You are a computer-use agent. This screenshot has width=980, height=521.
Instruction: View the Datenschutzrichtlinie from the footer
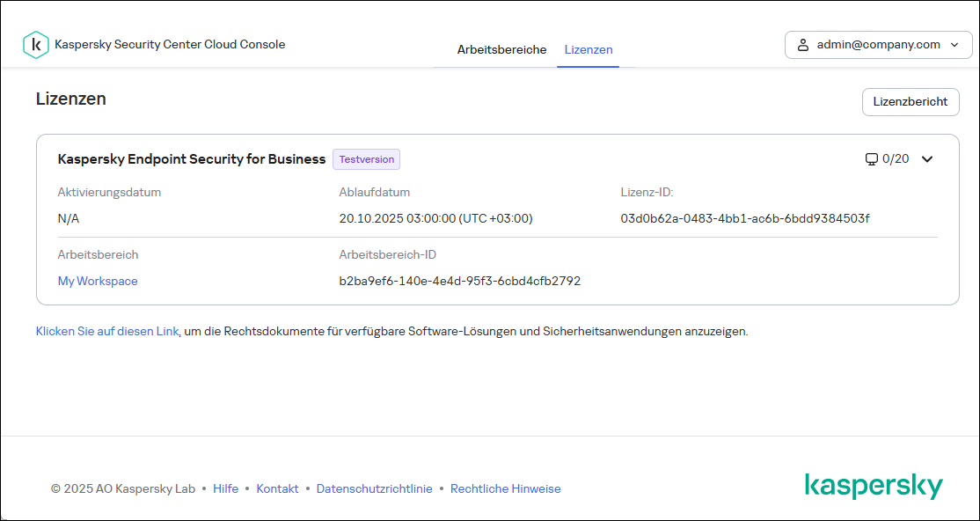click(375, 488)
